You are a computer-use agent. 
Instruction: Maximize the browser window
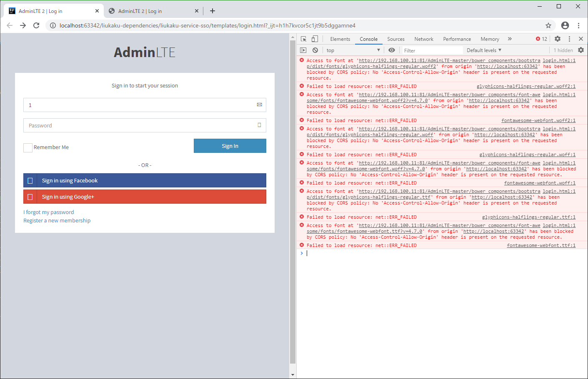(559, 6)
